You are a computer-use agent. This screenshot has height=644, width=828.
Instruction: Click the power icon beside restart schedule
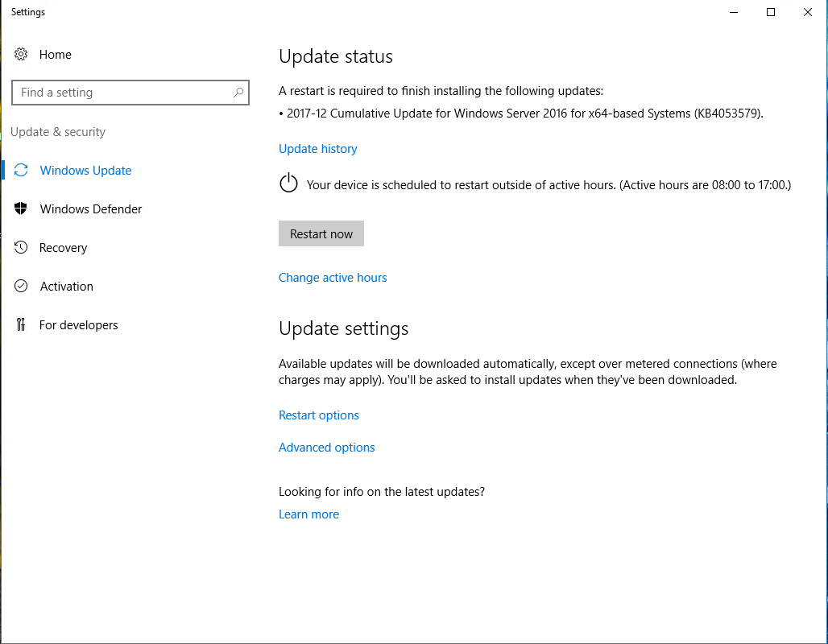288,184
